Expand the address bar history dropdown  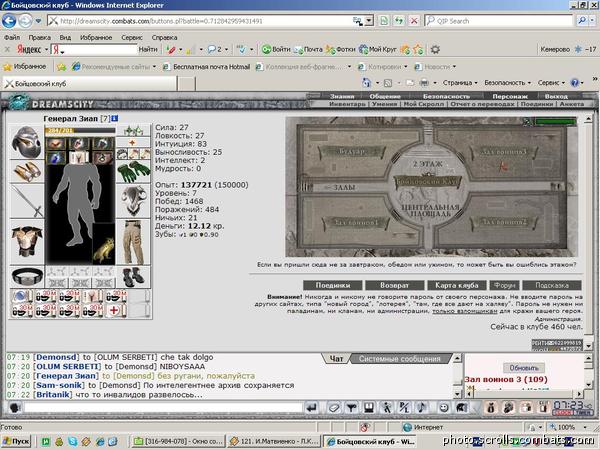(369, 21)
